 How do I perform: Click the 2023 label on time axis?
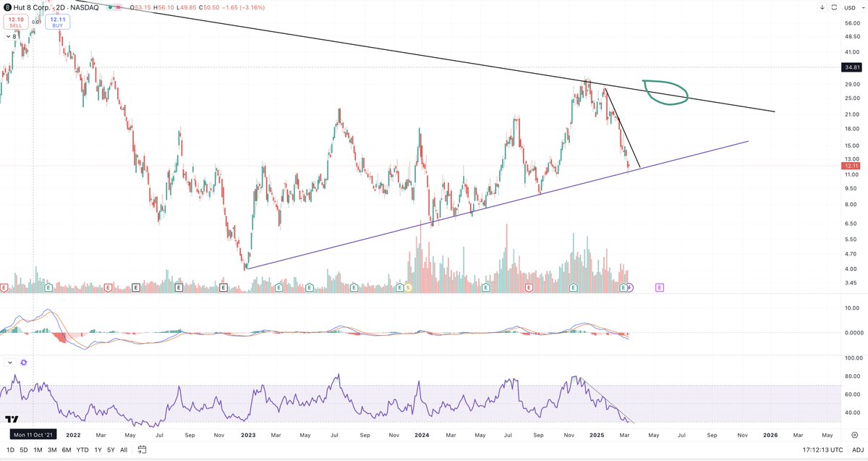click(247, 434)
